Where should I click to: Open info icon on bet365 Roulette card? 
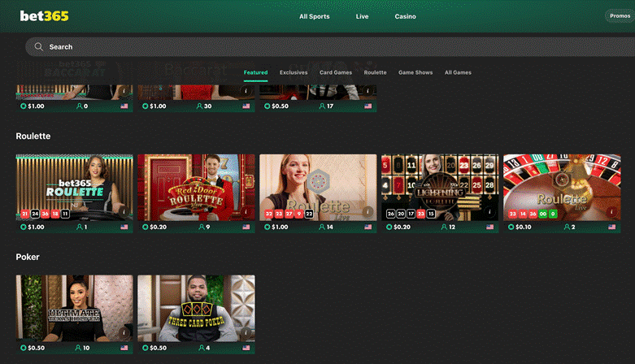pos(124,211)
